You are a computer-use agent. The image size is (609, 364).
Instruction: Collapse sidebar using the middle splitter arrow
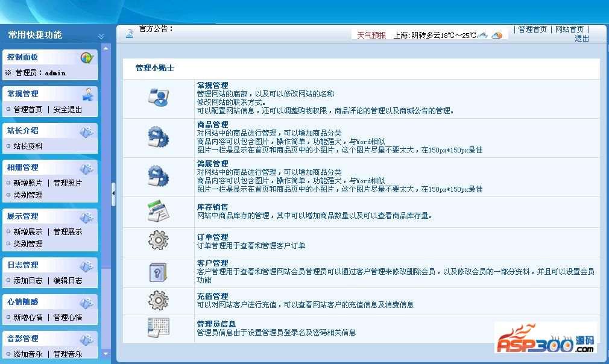click(113, 193)
